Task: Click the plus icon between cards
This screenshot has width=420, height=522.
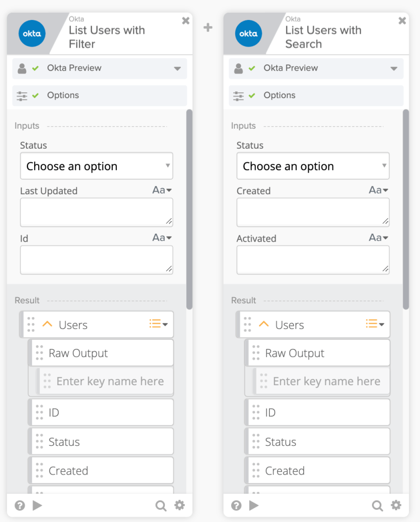Action: click(x=208, y=28)
